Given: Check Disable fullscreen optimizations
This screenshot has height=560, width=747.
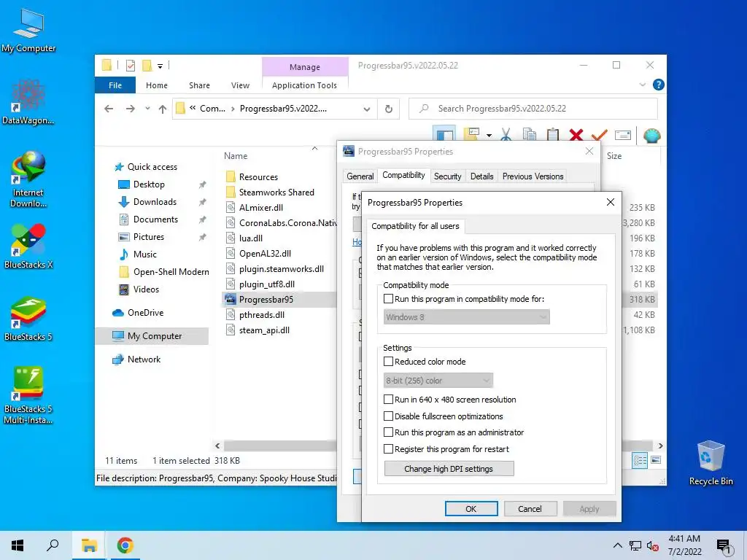Looking at the screenshot, I should point(388,416).
